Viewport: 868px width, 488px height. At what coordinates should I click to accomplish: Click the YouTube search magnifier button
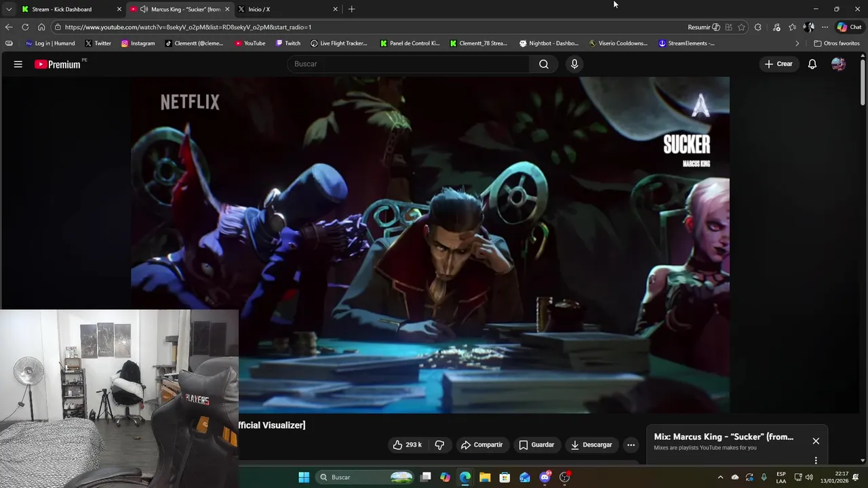[x=544, y=64]
